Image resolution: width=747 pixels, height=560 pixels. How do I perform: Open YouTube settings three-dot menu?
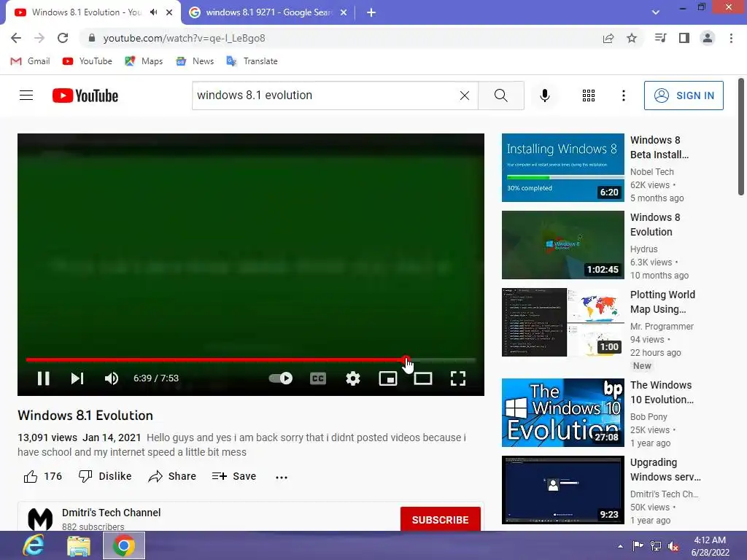pos(623,96)
